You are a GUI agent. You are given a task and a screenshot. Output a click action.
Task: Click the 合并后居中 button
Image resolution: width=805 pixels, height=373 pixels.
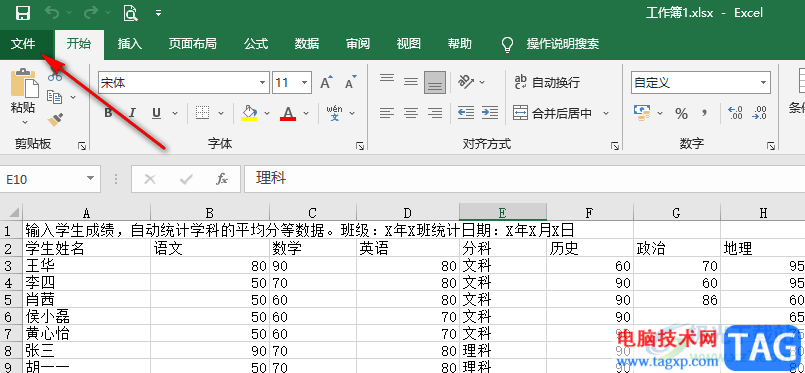pos(553,113)
